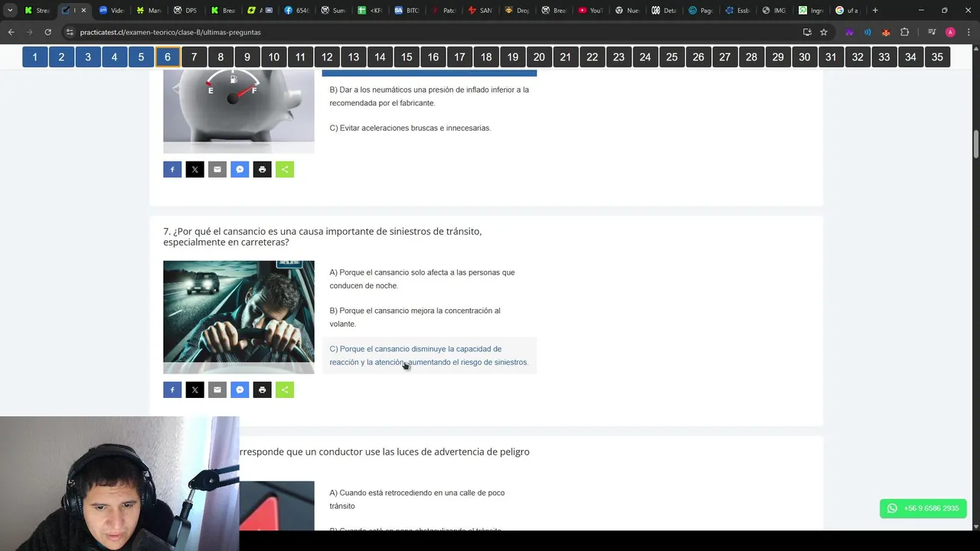The height and width of the screenshot is (551, 980).
Task: Share question 6 on X
Action: (194, 169)
